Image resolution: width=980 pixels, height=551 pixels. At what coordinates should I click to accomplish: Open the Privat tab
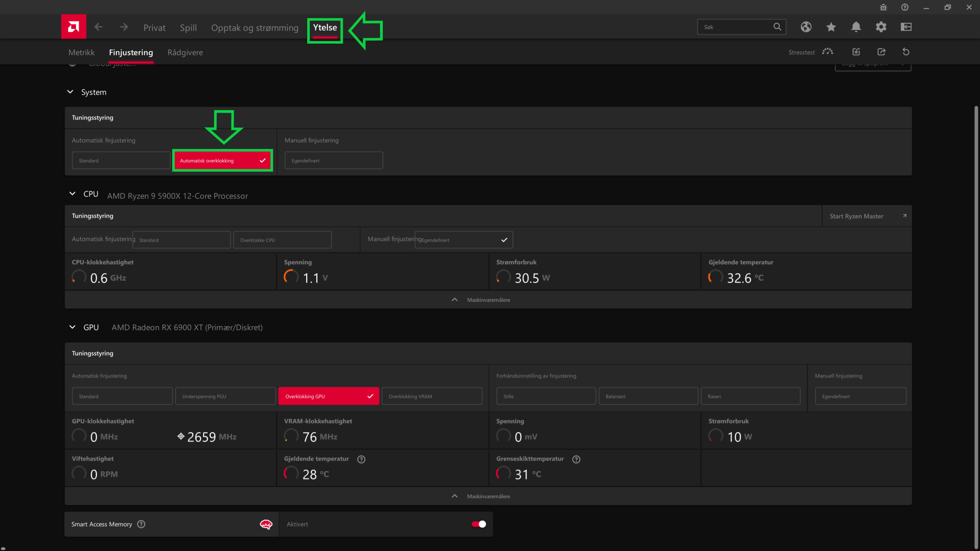tap(154, 28)
